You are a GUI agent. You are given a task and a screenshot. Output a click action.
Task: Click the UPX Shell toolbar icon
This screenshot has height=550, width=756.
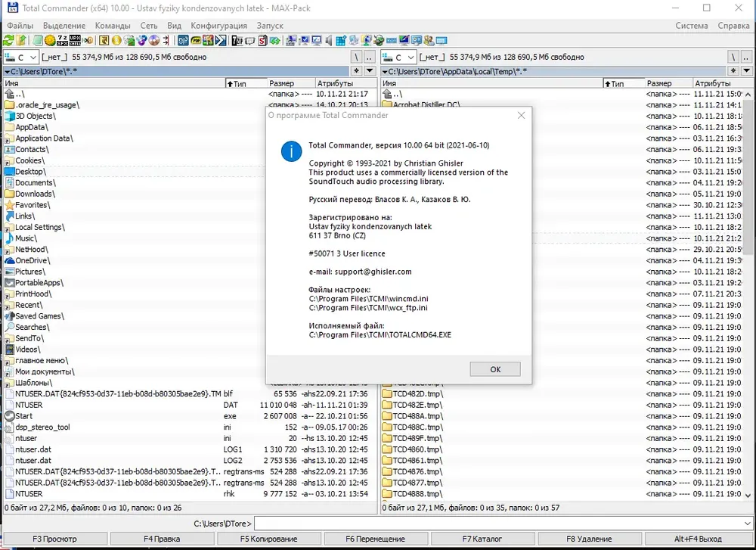(x=75, y=41)
